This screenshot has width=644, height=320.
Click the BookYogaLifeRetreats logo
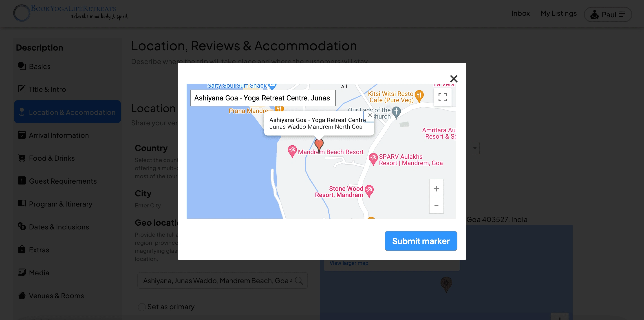click(71, 13)
